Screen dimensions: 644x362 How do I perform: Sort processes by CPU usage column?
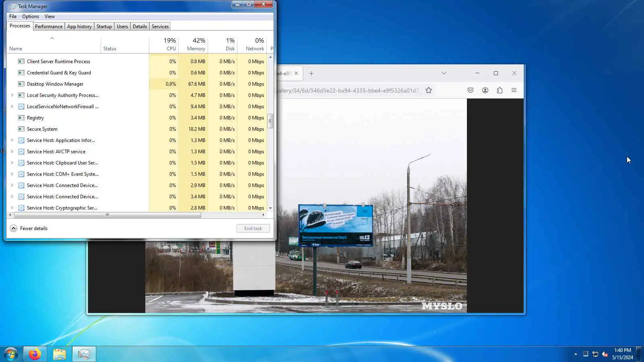[164, 44]
